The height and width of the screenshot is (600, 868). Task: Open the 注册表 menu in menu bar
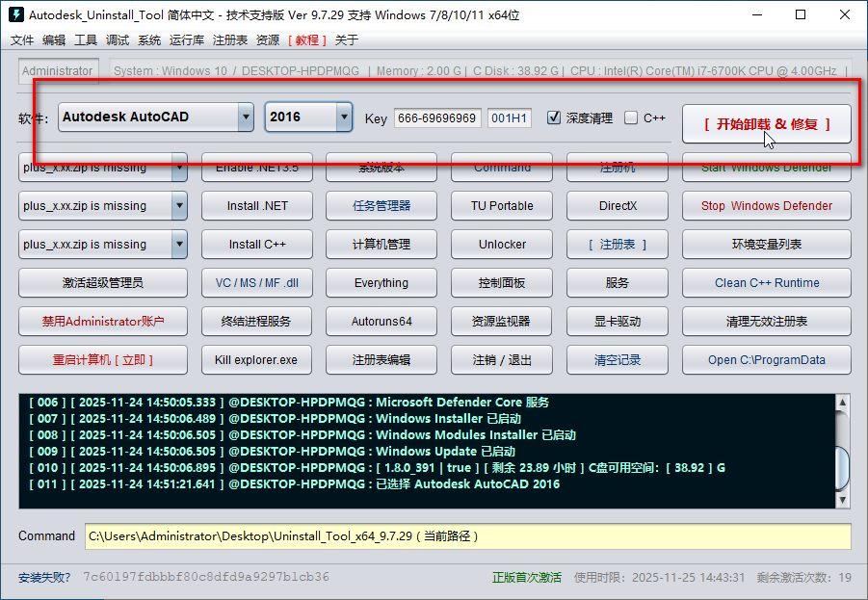click(229, 39)
